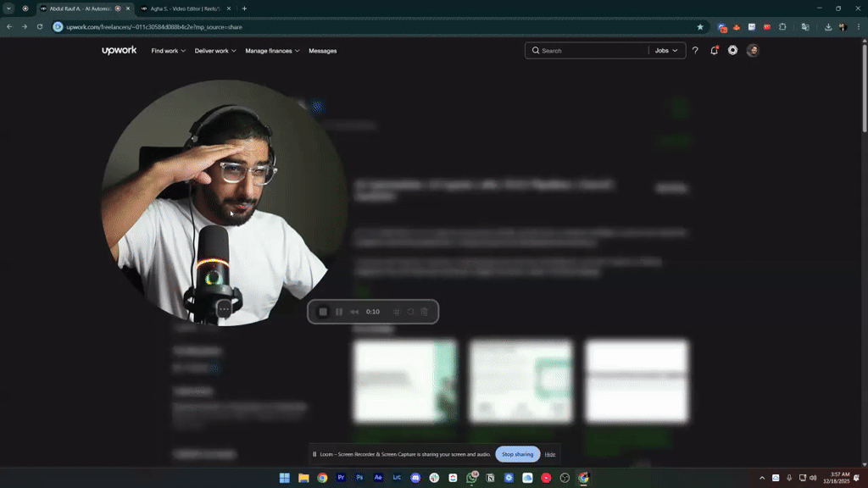868x488 pixels.
Task: Delete the Loom recording via trash icon
Action: (x=424, y=312)
